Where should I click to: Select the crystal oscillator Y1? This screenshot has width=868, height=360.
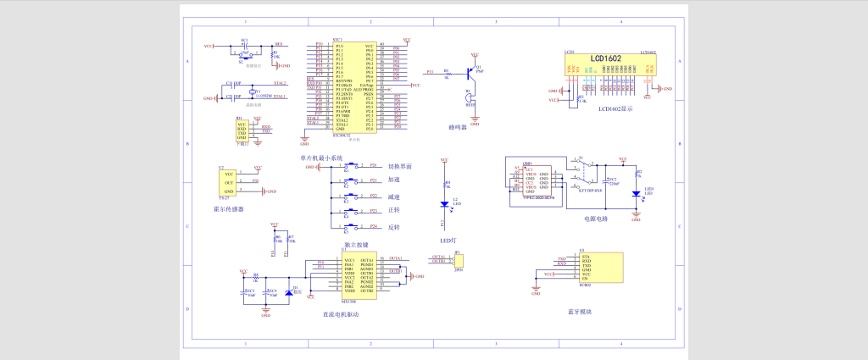pyautogui.click(x=253, y=91)
